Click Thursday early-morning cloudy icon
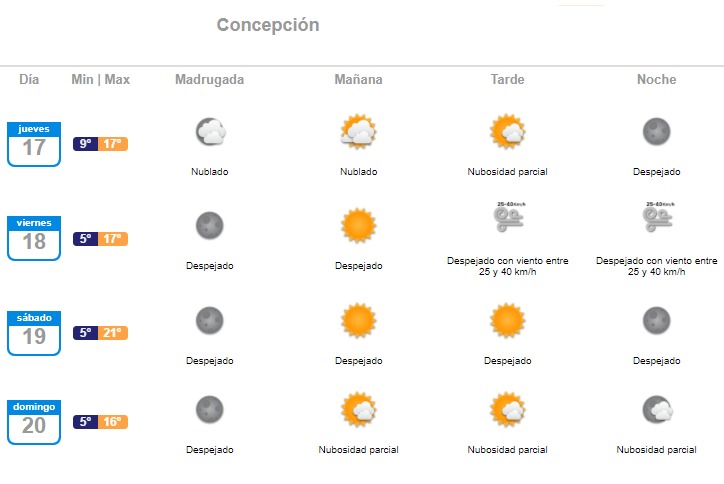 click(210, 131)
